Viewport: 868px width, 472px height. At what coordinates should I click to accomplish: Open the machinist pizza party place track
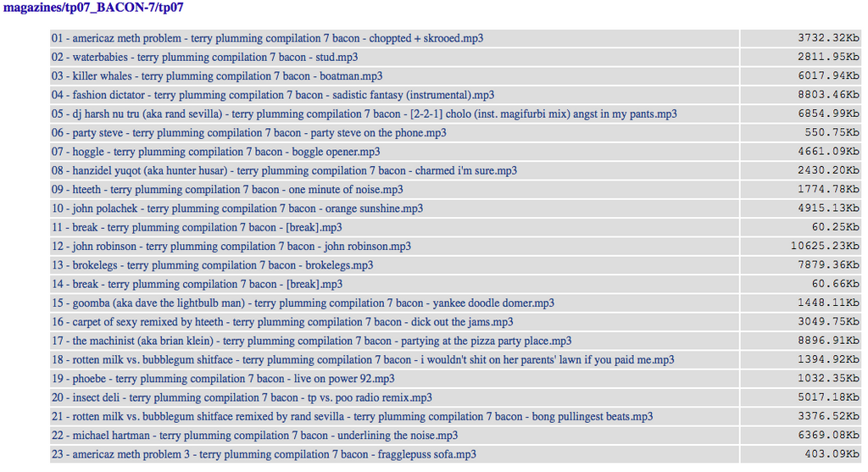coord(312,341)
